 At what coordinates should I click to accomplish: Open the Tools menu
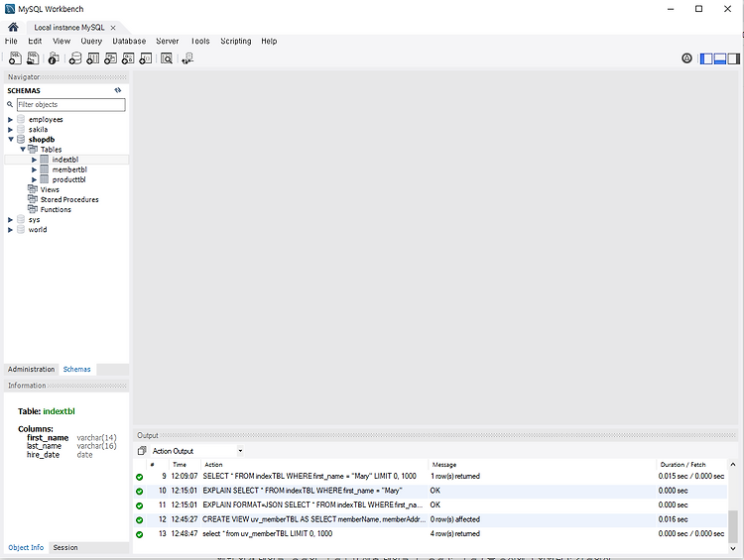click(x=200, y=42)
